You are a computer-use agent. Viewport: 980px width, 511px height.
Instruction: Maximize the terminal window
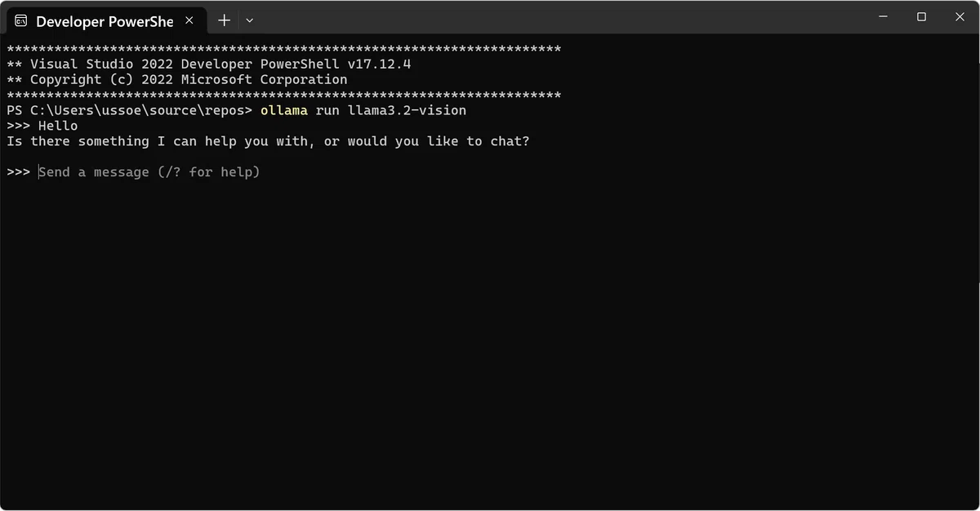(x=921, y=16)
